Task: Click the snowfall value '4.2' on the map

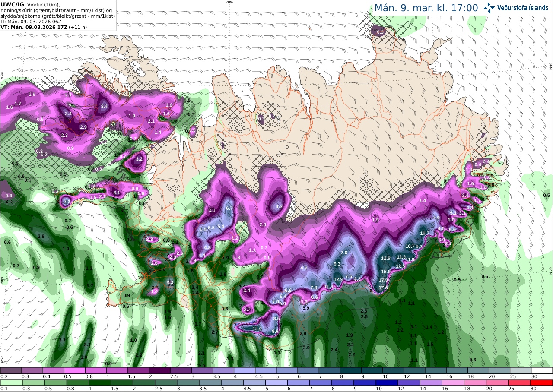Action: click(x=279, y=207)
